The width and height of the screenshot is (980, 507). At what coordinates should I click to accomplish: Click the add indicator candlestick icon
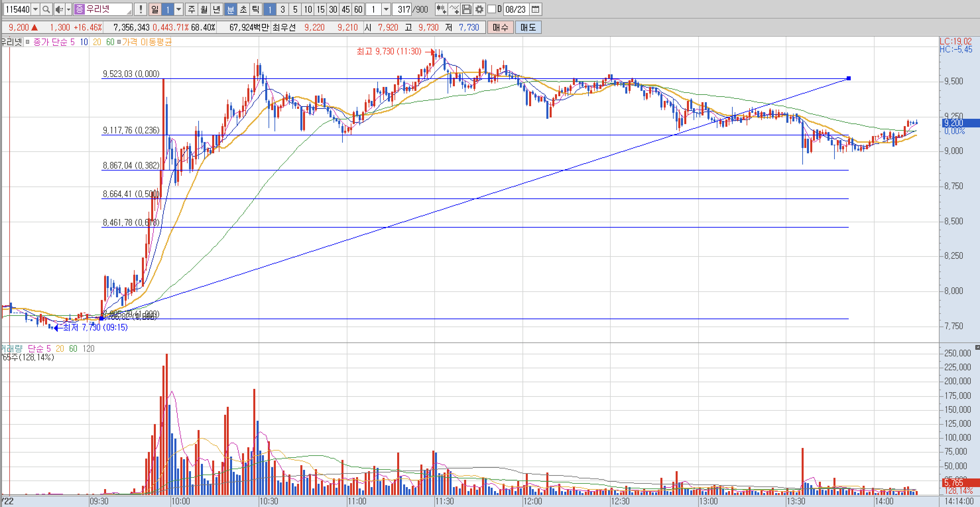(x=441, y=9)
